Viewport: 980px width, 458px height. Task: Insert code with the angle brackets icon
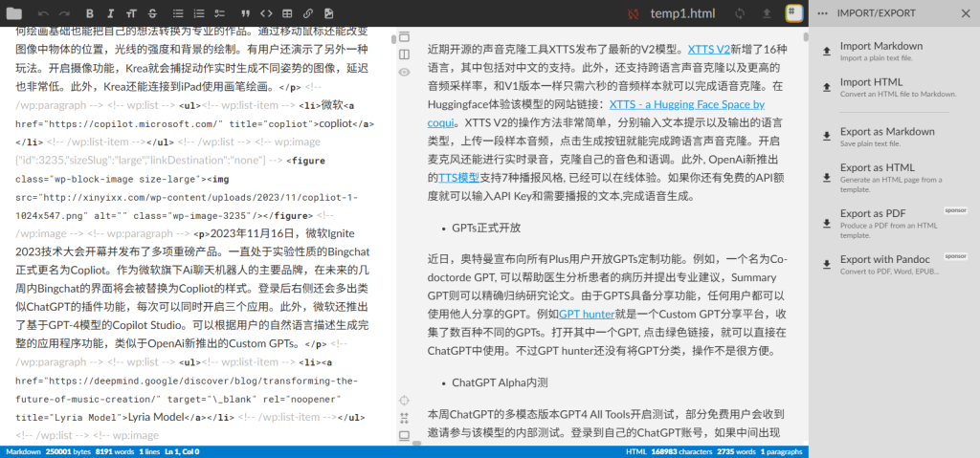pos(266,13)
